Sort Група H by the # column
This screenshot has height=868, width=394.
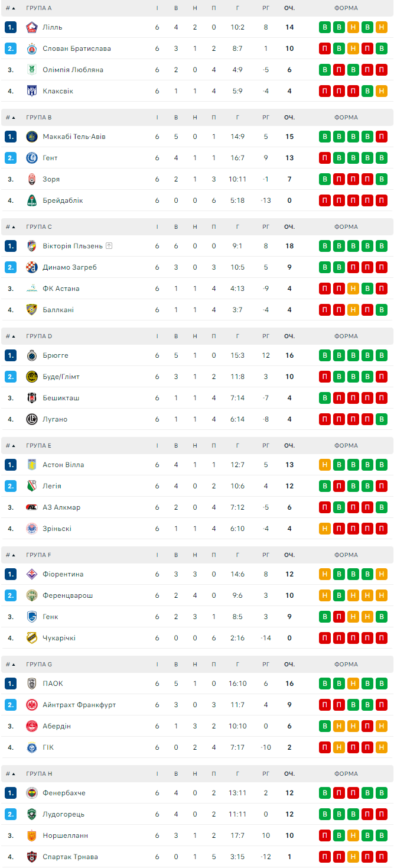11,774
